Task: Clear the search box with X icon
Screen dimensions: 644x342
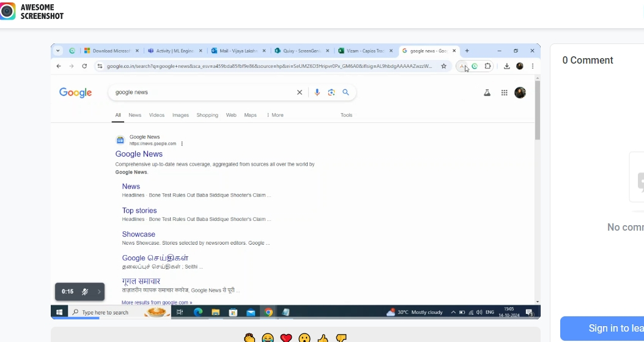Action: 300,92
